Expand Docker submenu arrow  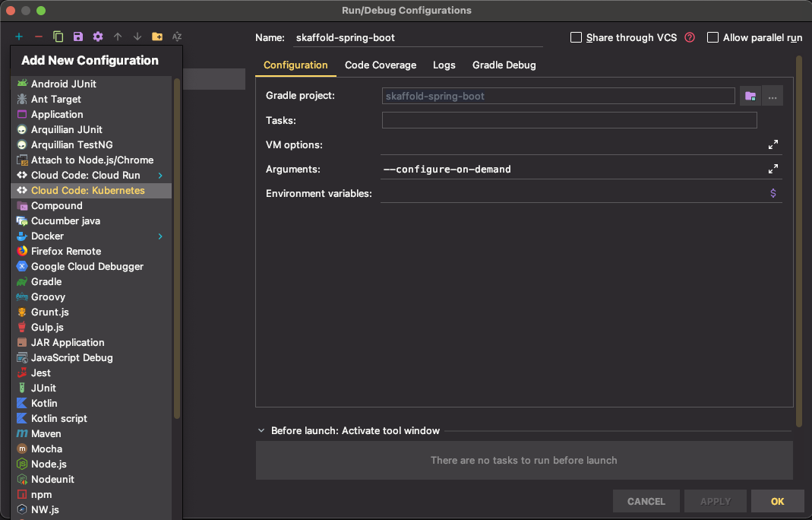pos(160,236)
